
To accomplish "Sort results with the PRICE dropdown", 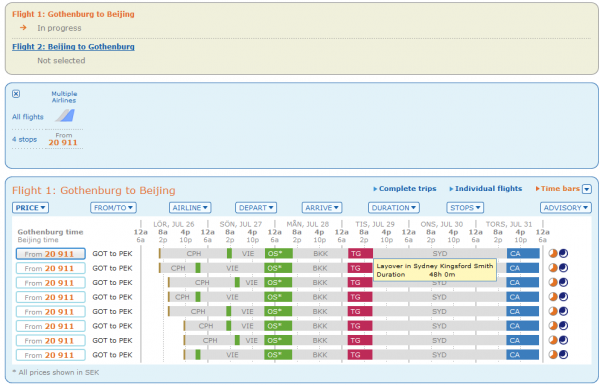I will pyautogui.click(x=30, y=208).
